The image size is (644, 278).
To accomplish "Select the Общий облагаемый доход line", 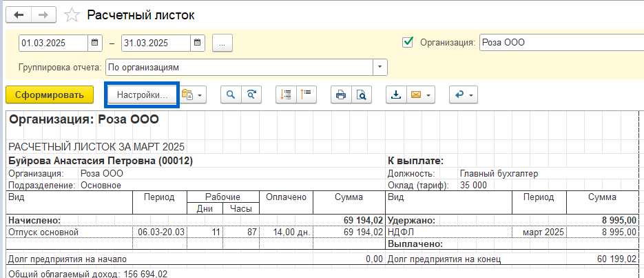I will pos(88,273).
